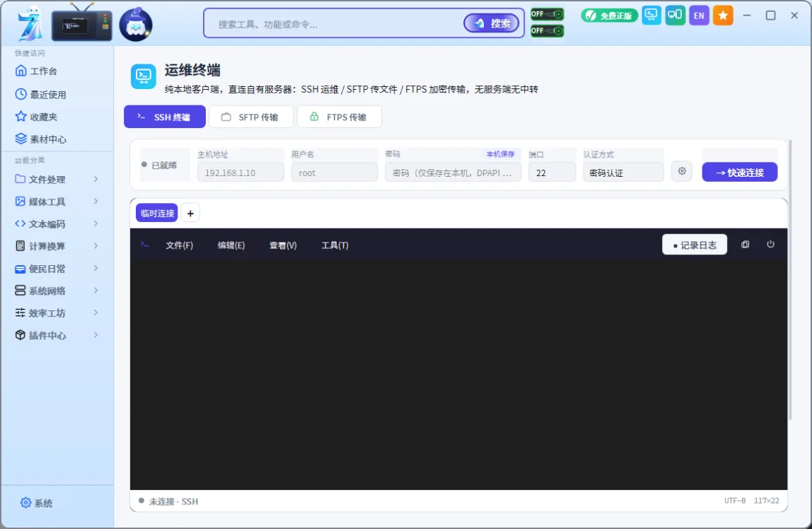Click the 端口 field showing 22

tap(552, 173)
